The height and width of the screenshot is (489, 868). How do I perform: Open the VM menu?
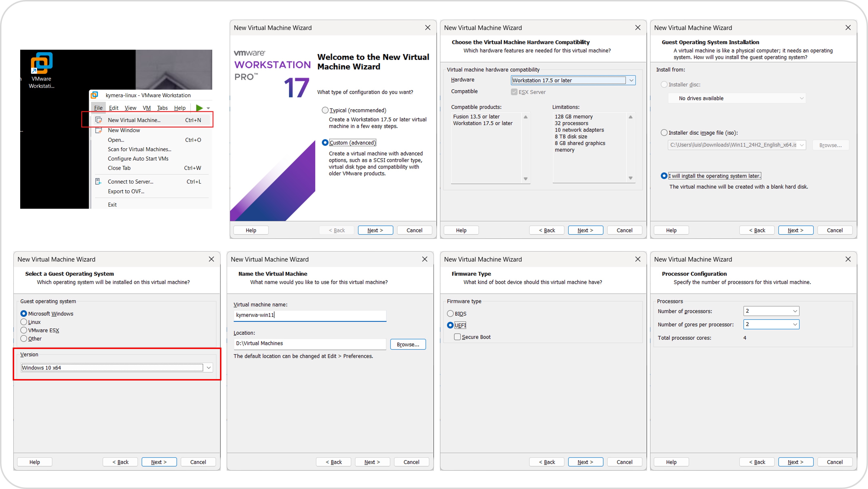[x=147, y=108]
